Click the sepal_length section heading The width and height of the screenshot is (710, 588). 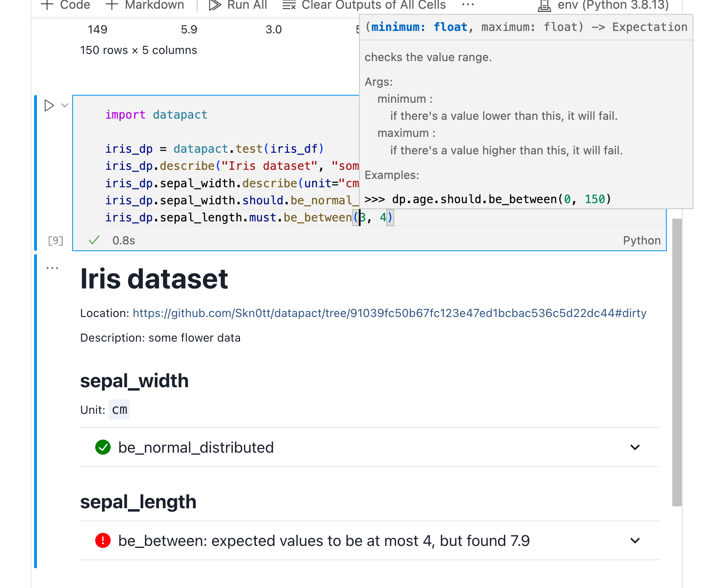pyautogui.click(x=138, y=502)
